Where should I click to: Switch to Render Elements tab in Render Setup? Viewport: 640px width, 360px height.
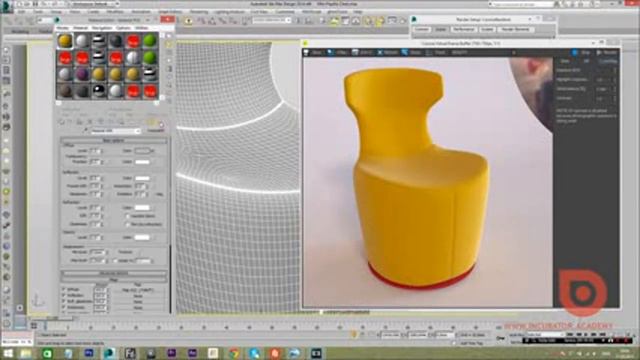(515, 30)
